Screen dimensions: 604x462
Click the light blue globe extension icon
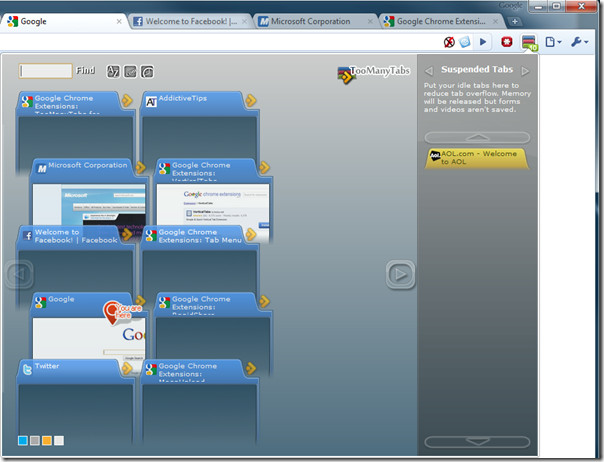coord(465,42)
